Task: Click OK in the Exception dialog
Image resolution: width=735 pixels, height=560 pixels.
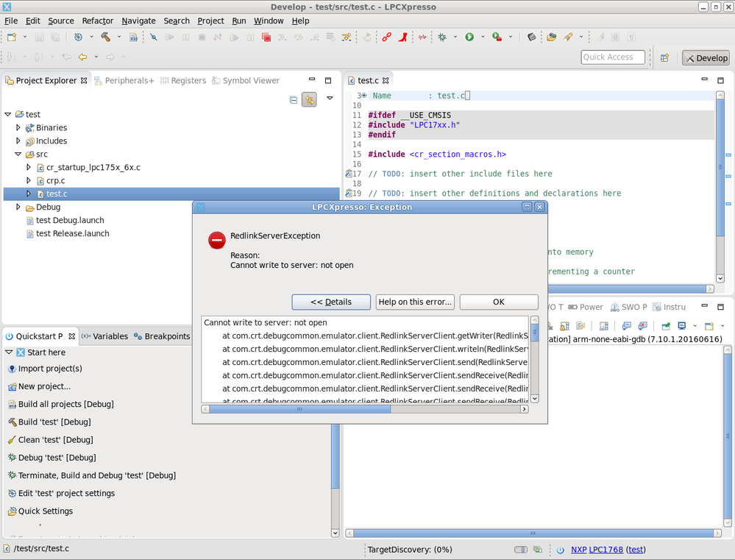Action: [x=499, y=302]
